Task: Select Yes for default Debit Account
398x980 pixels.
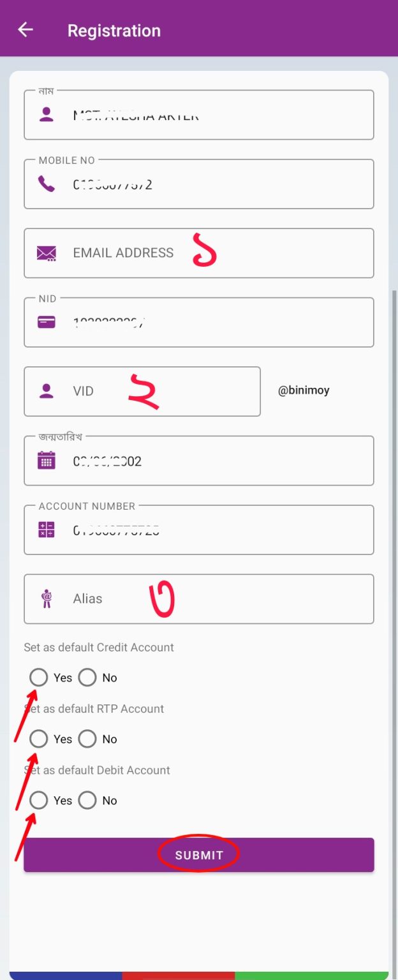Action: (x=39, y=800)
